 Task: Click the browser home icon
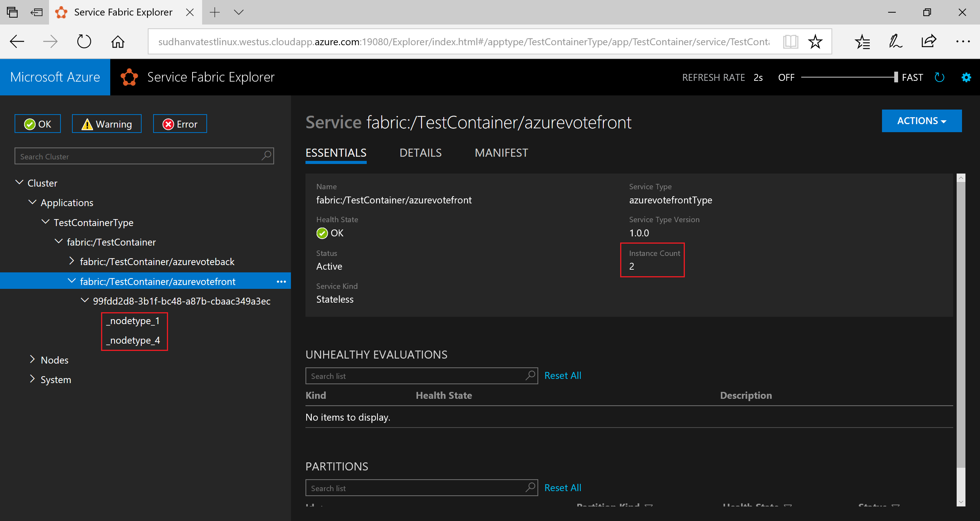pos(118,41)
